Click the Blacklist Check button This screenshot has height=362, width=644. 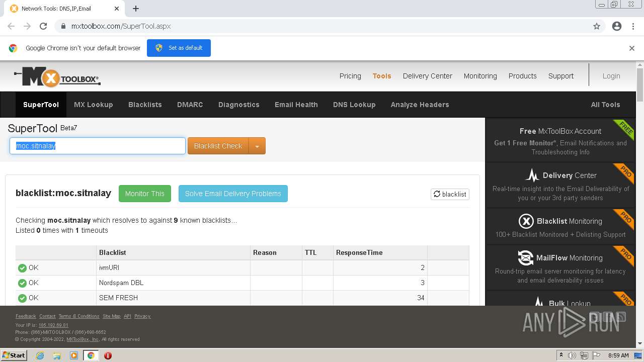(x=218, y=146)
